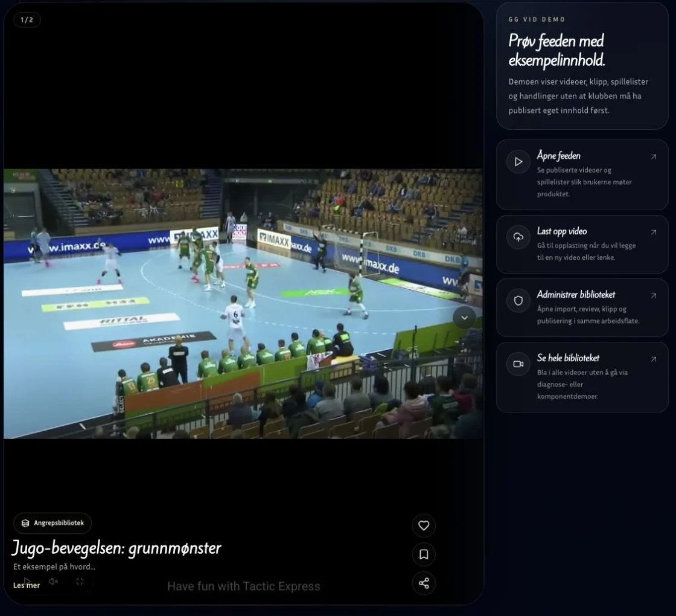
Task: Bookmark the Jugo-bevegelsen video
Action: coord(423,554)
